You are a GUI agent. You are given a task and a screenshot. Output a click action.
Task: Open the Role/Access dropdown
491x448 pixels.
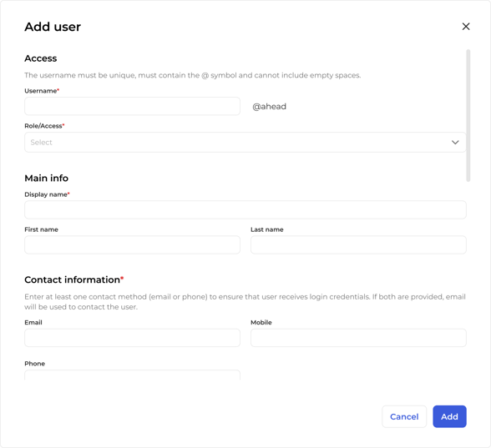[245, 143]
